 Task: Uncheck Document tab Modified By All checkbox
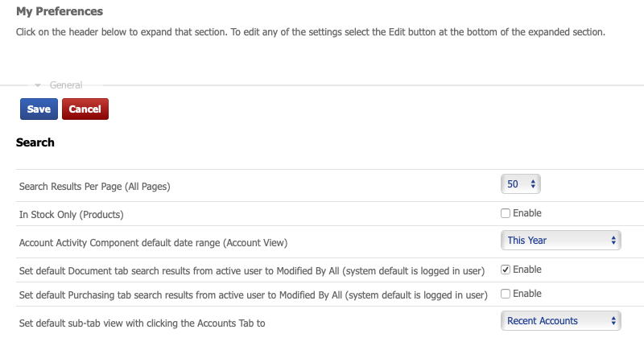coord(506,270)
